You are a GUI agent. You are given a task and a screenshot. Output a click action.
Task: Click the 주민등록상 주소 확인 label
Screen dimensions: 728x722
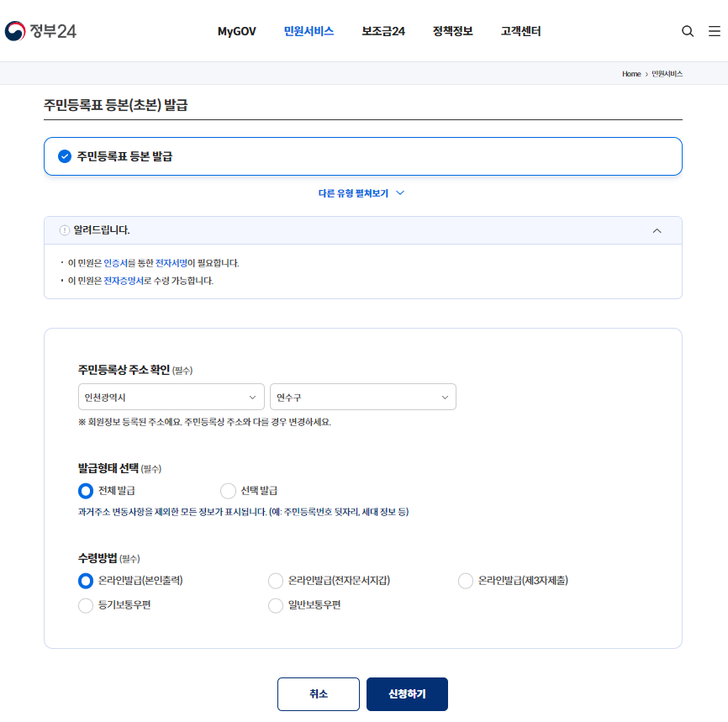coord(124,370)
